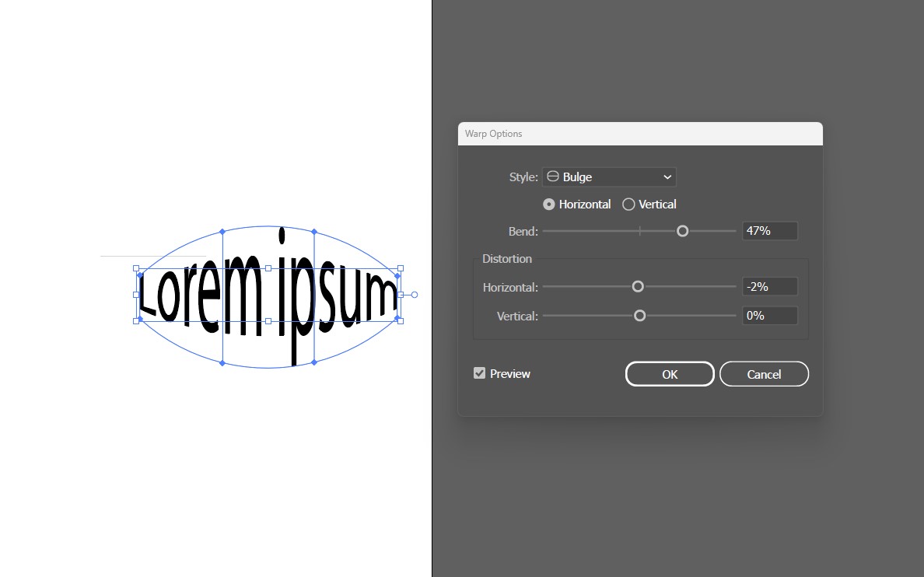Click the Horizontal distortion -2% field
The height and width of the screenshot is (577, 924).
(x=769, y=286)
